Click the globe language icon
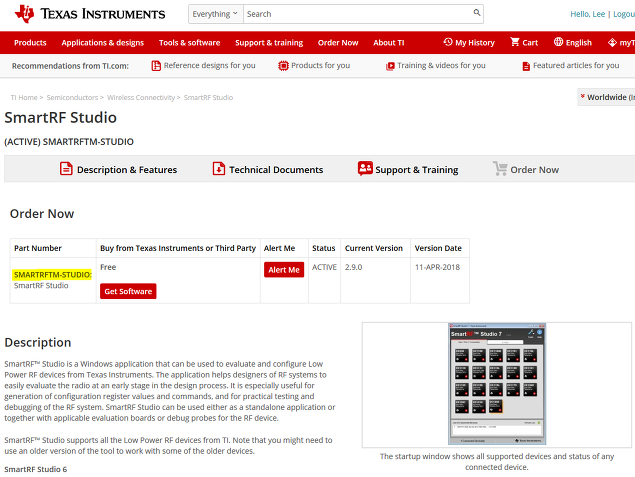The height and width of the screenshot is (477, 635). [x=558, y=42]
